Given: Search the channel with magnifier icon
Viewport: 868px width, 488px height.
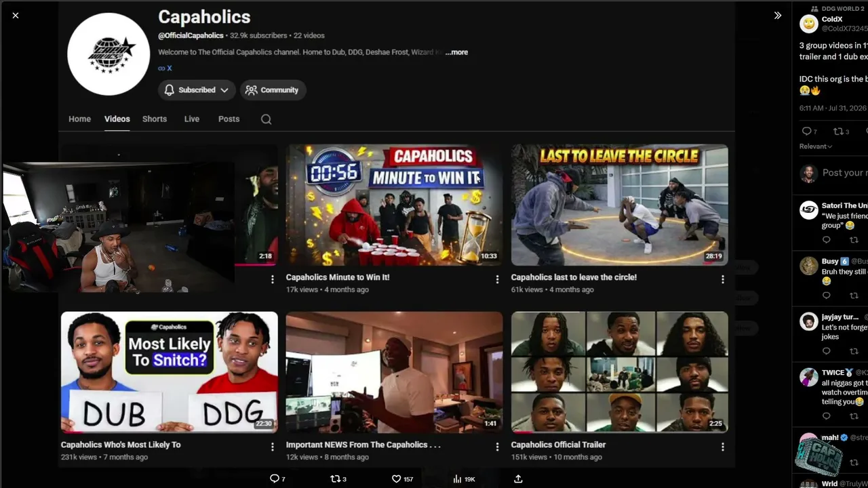Looking at the screenshot, I should (266, 119).
